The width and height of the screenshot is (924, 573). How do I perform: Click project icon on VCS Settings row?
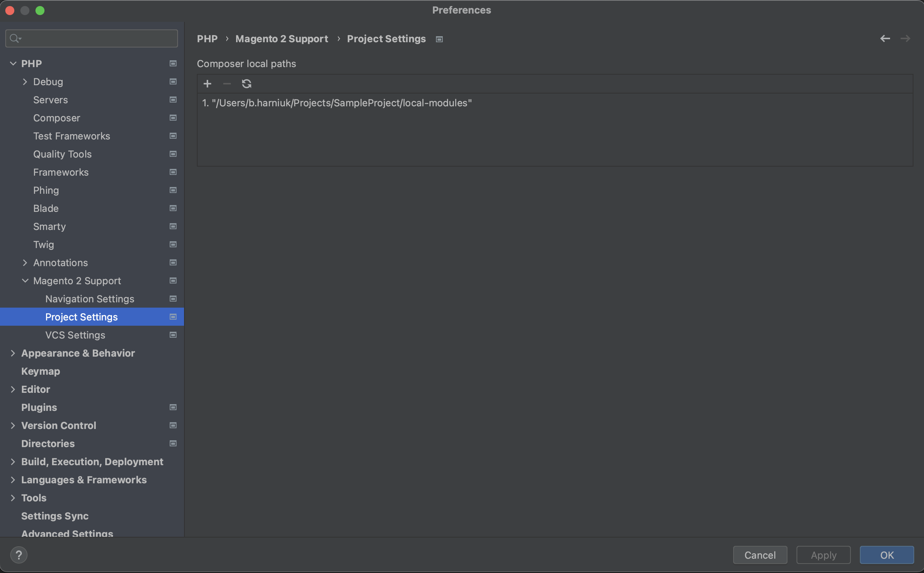click(173, 335)
